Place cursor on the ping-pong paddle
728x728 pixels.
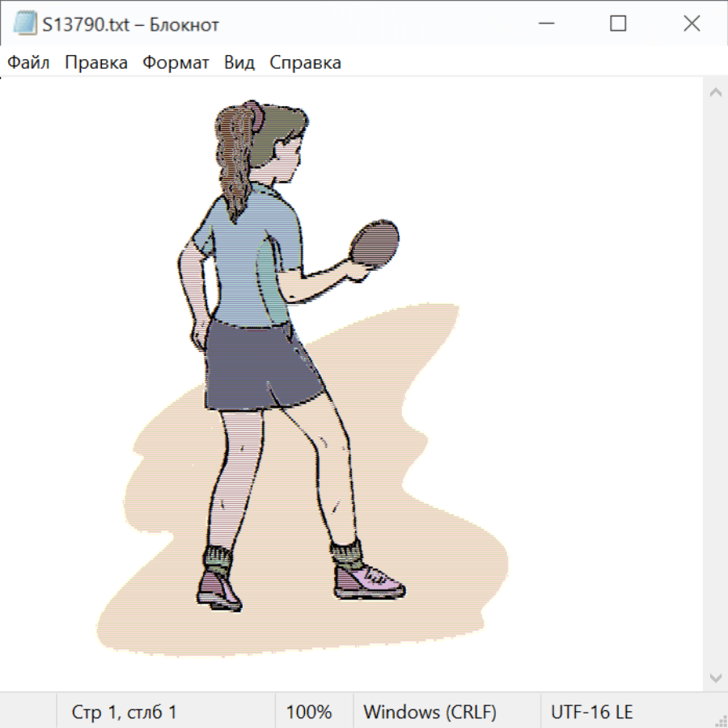coord(375,242)
